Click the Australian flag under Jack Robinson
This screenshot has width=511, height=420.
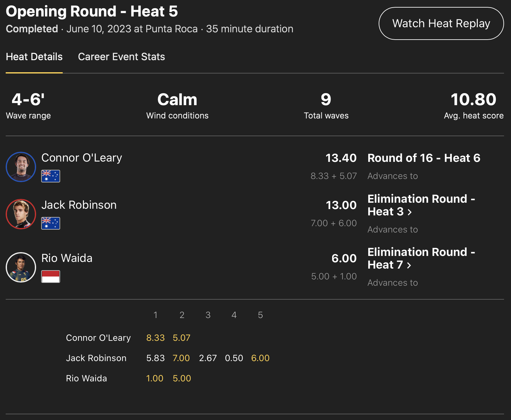(51, 223)
